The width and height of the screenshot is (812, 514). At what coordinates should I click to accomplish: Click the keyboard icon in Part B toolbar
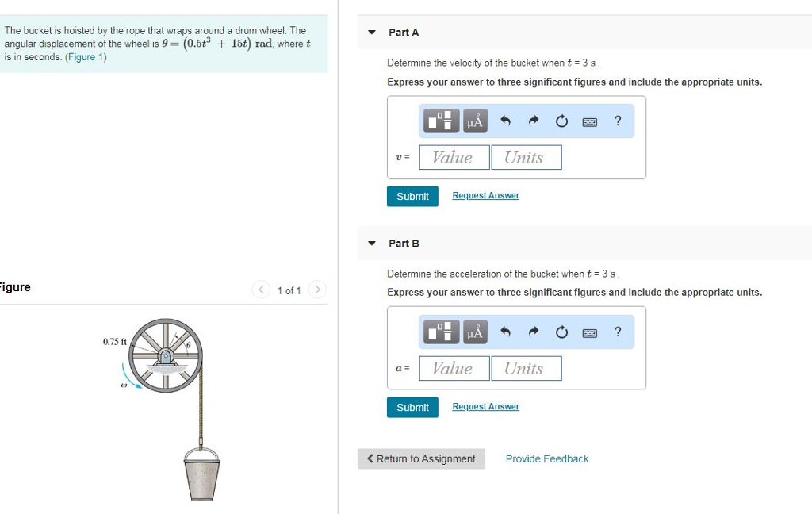coord(589,332)
